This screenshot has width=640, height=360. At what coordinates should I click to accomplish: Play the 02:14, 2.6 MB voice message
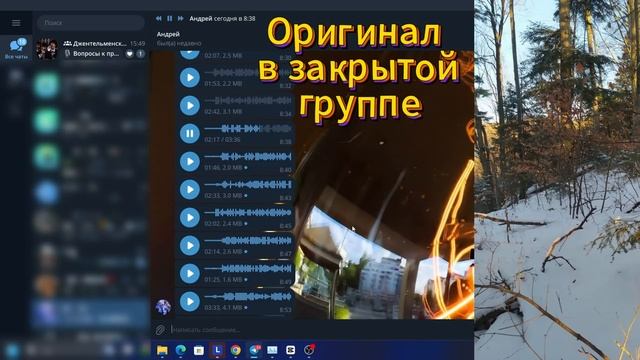(190, 245)
